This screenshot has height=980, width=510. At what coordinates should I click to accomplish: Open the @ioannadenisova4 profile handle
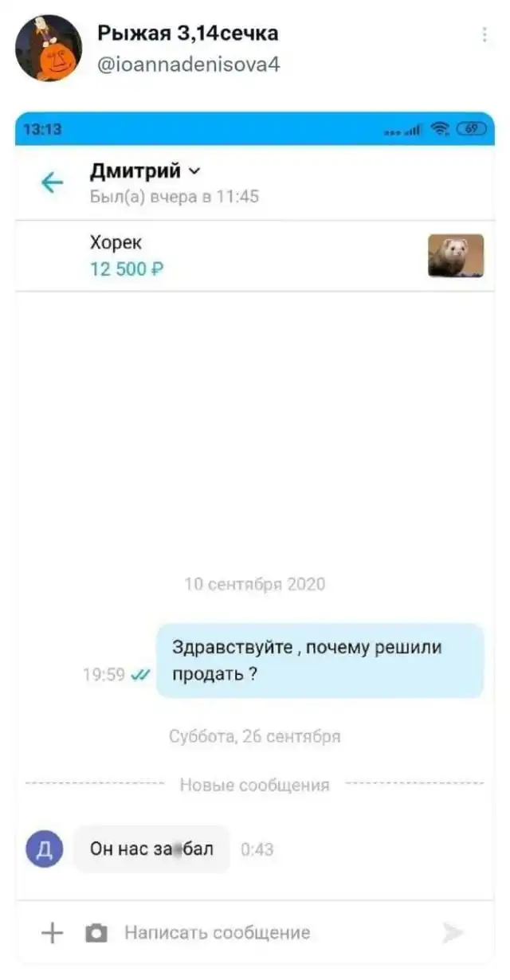(x=188, y=64)
